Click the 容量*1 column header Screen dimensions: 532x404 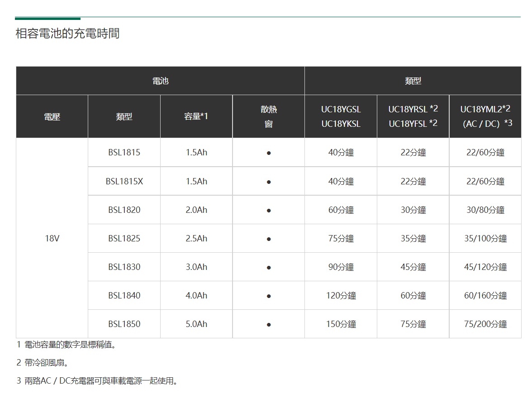196,116
